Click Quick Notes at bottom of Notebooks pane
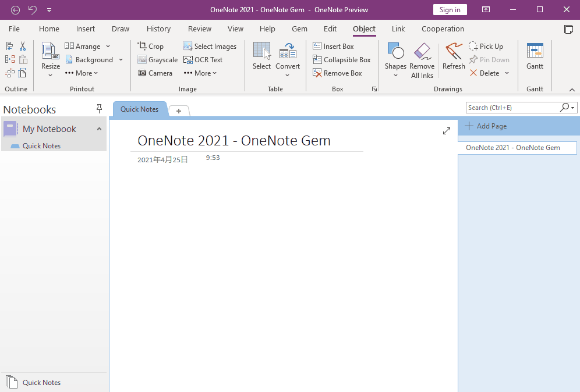This screenshot has height=392, width=580. click(41, 382)
